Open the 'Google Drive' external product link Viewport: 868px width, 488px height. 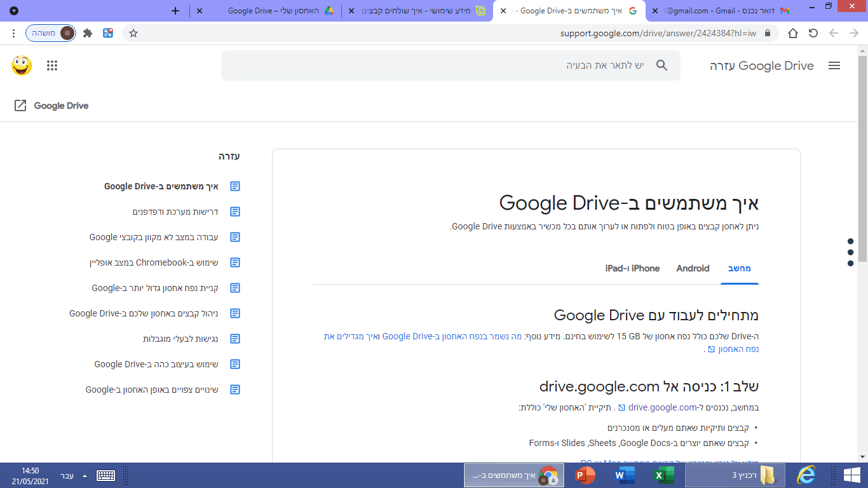tap(51, 105)
